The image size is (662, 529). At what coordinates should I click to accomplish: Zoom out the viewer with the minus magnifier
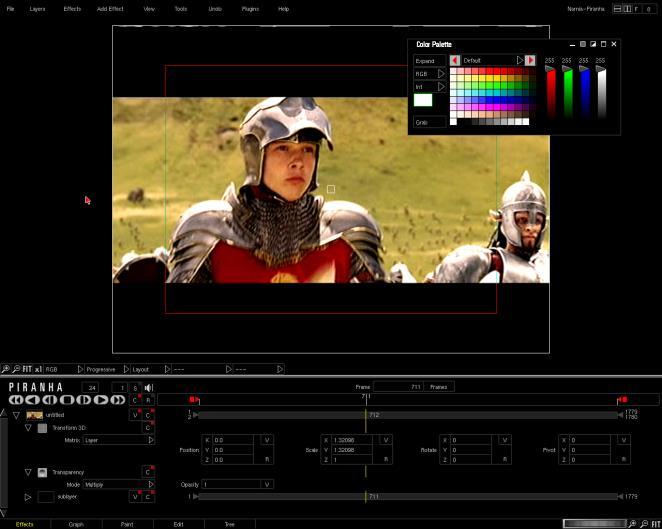click(16, 369)
